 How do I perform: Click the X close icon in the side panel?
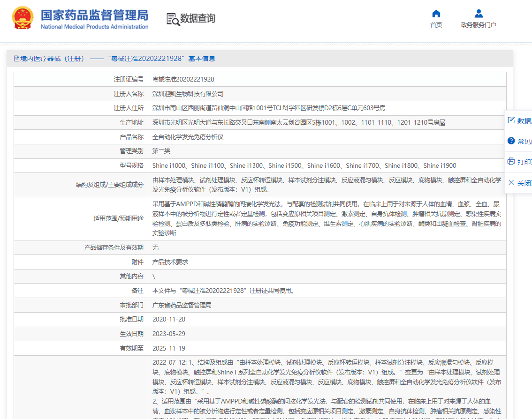[x=511, y=182]
